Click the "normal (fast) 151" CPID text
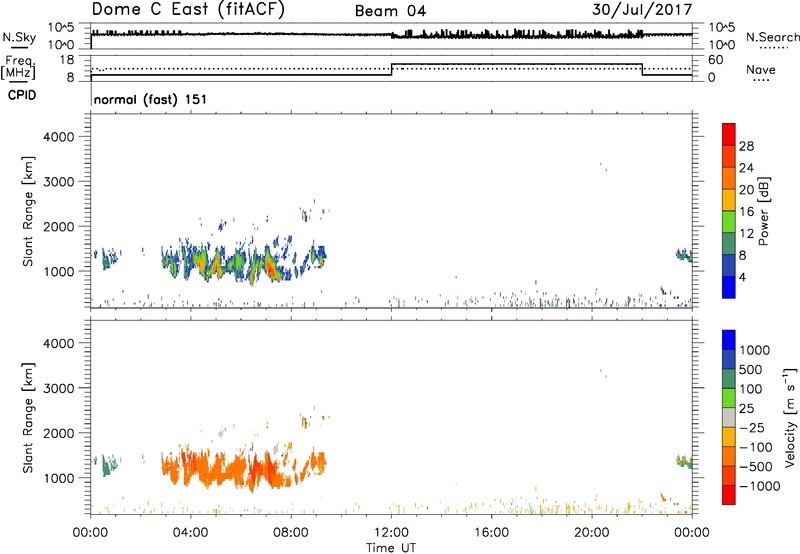The height and width of the screenshot is (554, 800). pyautogui.click(x=151, y=99)
